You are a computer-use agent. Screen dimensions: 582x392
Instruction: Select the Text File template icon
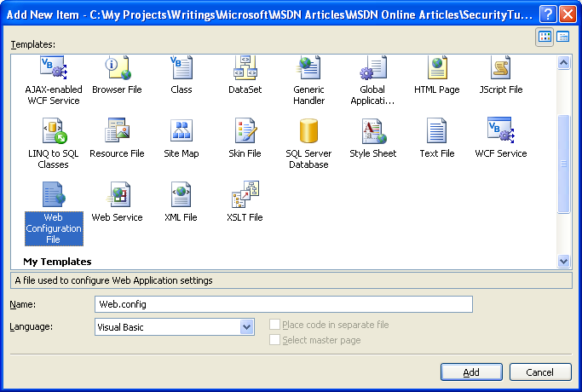(437, 130)
